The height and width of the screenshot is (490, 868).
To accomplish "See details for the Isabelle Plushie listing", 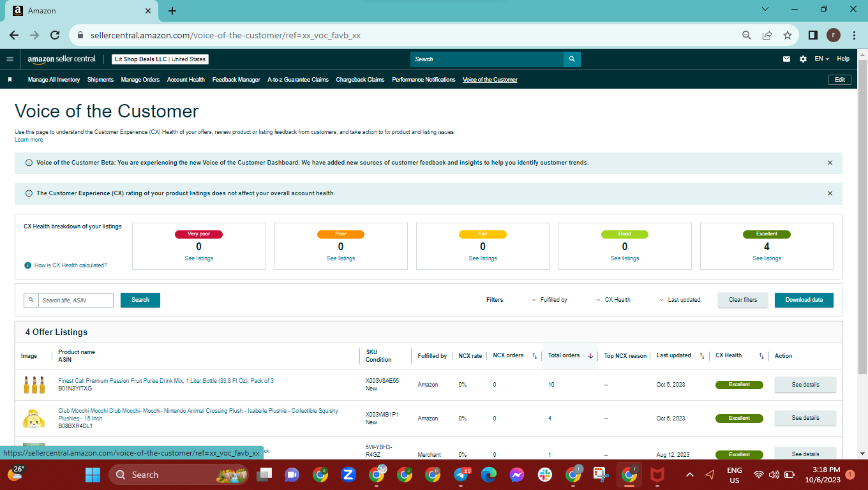I will point(805,418).
